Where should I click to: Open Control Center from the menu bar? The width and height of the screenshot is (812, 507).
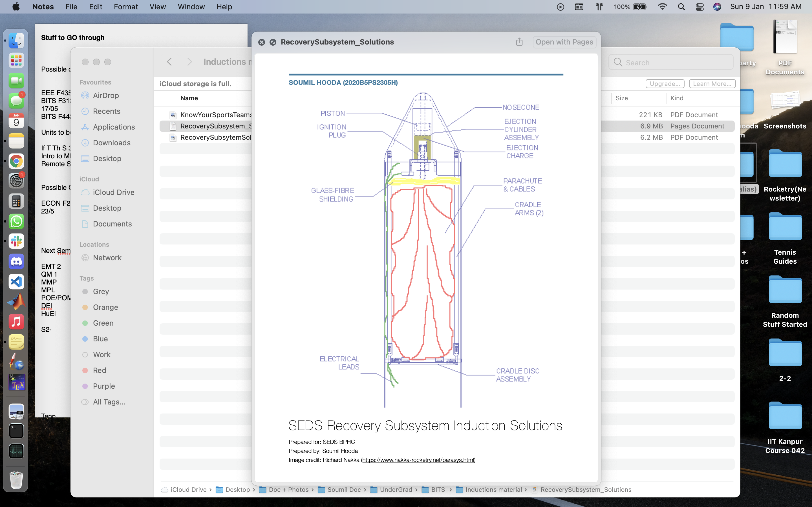click(699, 7)
